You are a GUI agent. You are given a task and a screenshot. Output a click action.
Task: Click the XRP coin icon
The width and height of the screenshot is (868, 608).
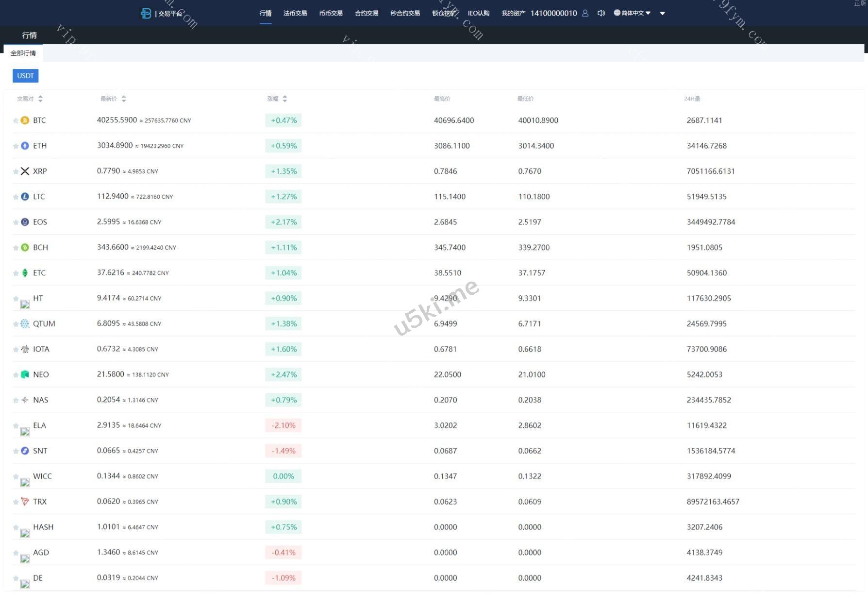[x=25, y=171]
